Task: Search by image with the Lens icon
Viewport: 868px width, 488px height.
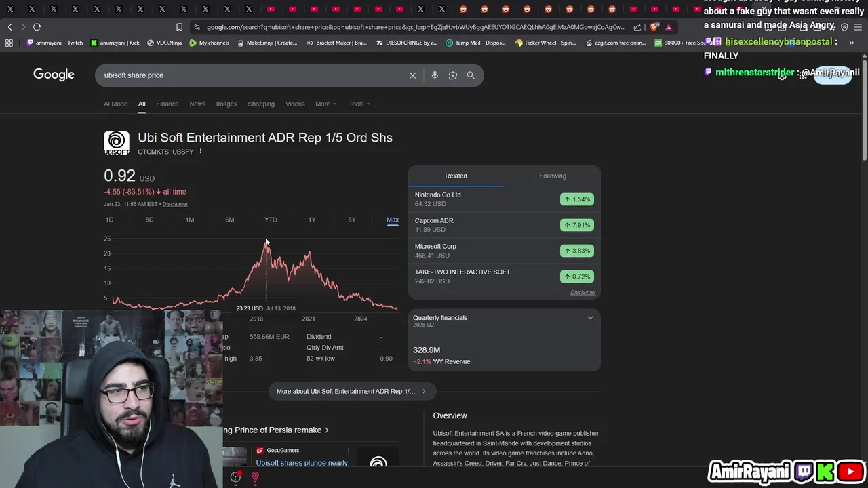Action: click(453, 75)
